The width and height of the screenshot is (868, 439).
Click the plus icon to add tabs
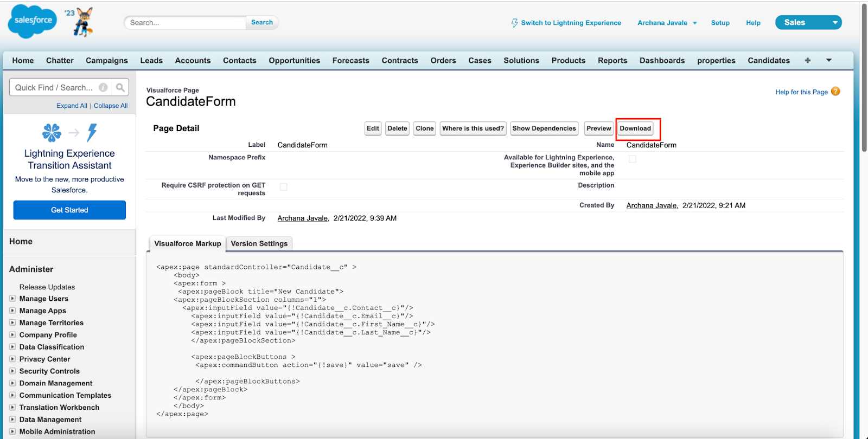tap(808, 60)
